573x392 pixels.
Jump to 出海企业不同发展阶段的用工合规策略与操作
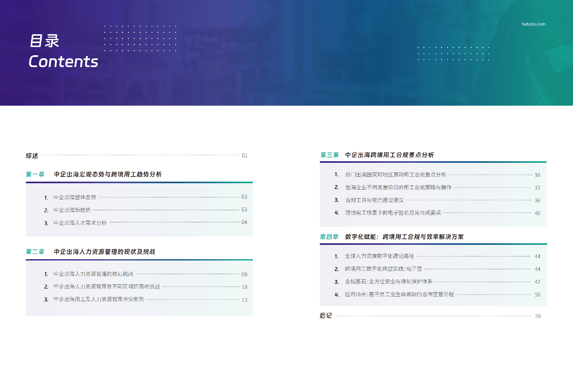398,187
